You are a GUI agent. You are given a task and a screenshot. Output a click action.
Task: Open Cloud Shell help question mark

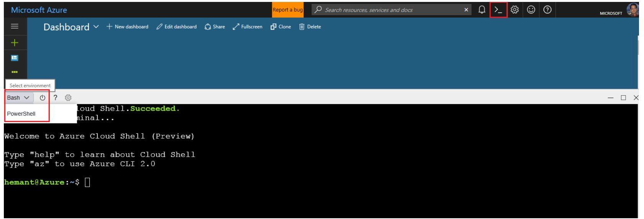tap(55, 98)
